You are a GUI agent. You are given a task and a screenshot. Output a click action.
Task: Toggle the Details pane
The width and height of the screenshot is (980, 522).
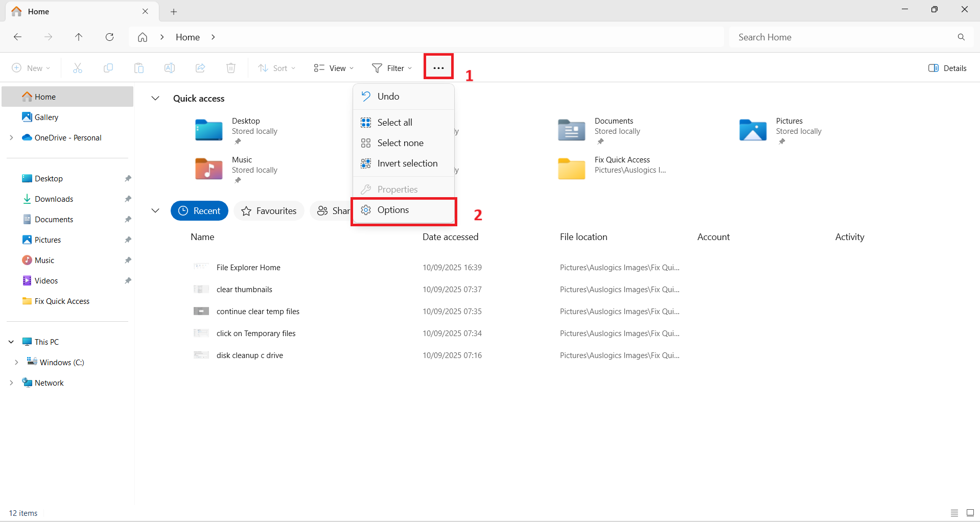pyautogui.click(x=947, y=68)
